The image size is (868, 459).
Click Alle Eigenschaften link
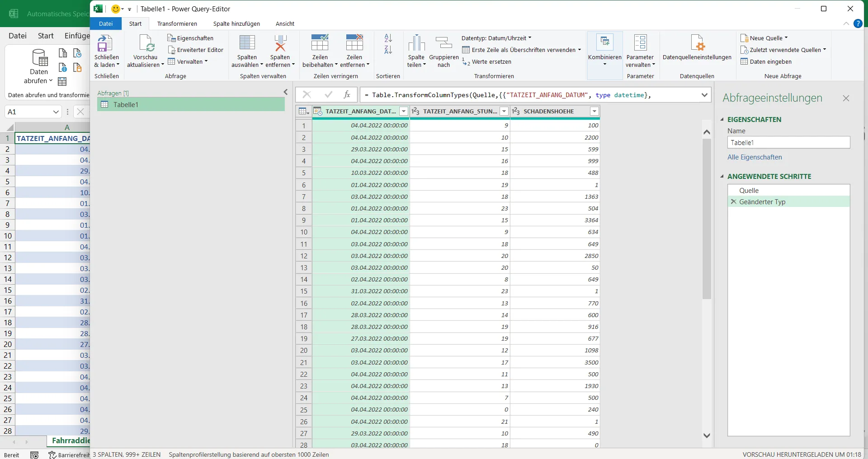[755, 157]
